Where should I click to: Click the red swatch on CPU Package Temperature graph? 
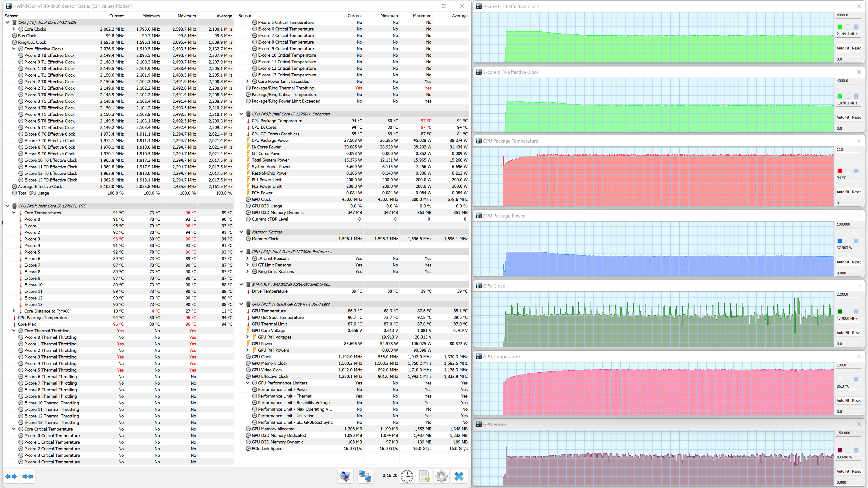(840, 171)
